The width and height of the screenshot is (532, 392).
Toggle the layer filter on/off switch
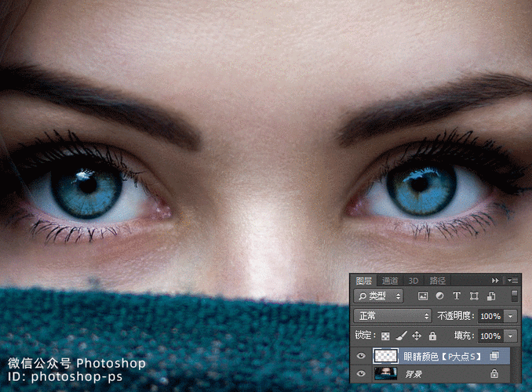pyautogui.click(x=515, y=296)
